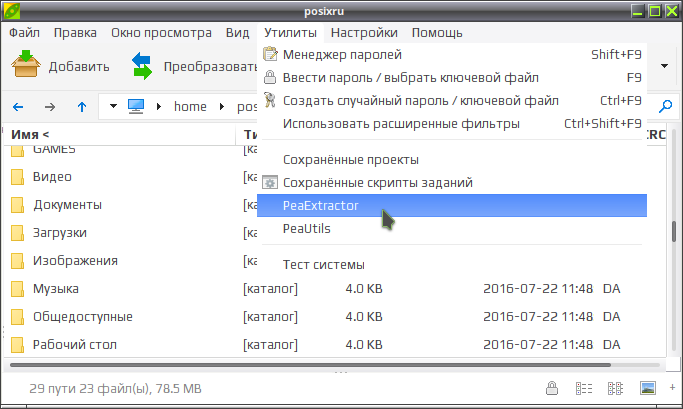Open the Изображения folder icon

click(17, 261)
